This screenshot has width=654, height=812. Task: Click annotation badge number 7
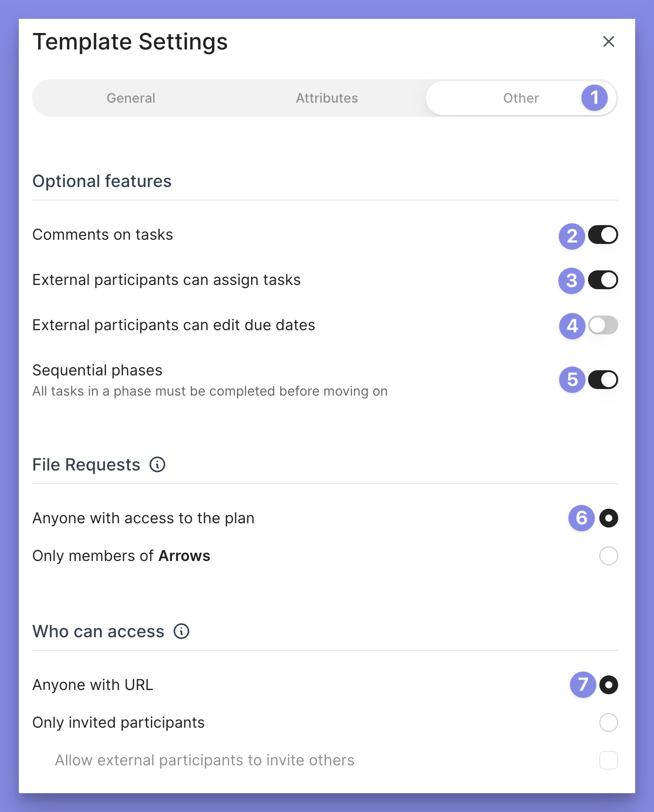(x=583, y=685)
